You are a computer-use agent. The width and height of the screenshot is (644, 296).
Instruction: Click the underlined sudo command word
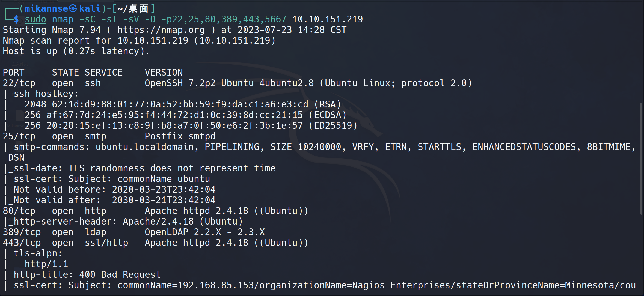pos(35,19)
